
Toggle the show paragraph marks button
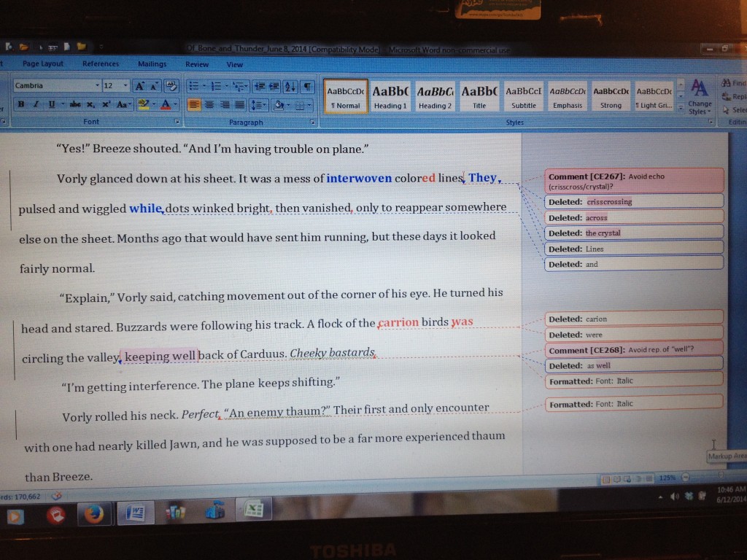point(308,86)
